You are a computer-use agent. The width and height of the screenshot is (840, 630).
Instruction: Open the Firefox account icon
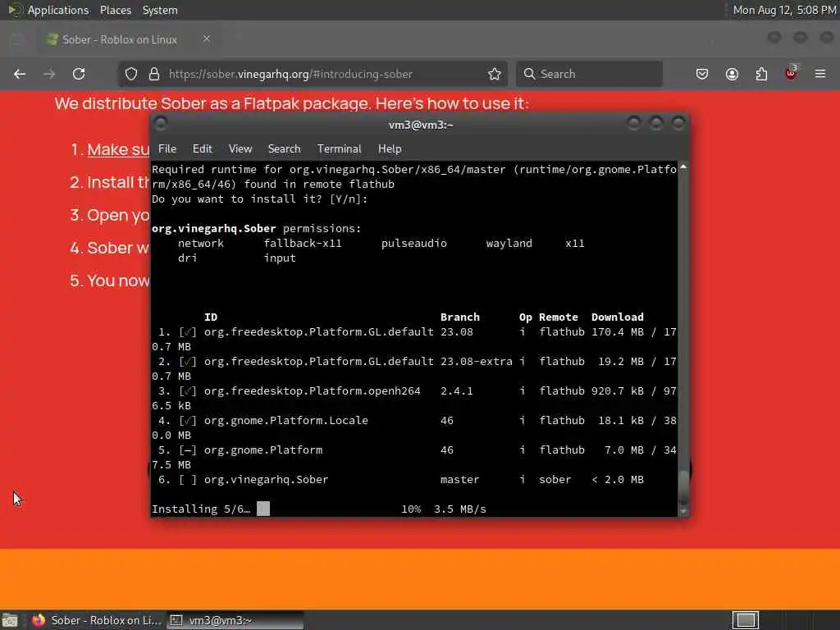pyautogui.click(x=732, y=74)
